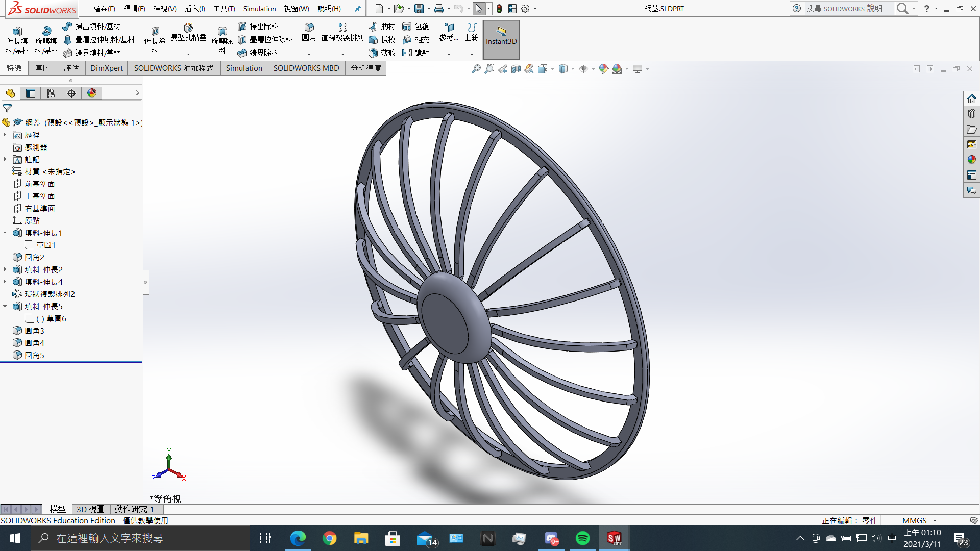Select the 旋轉填料/基材 revolve boss tool
Viewport: 980px width, 551px height.
(x=46, y=40)
